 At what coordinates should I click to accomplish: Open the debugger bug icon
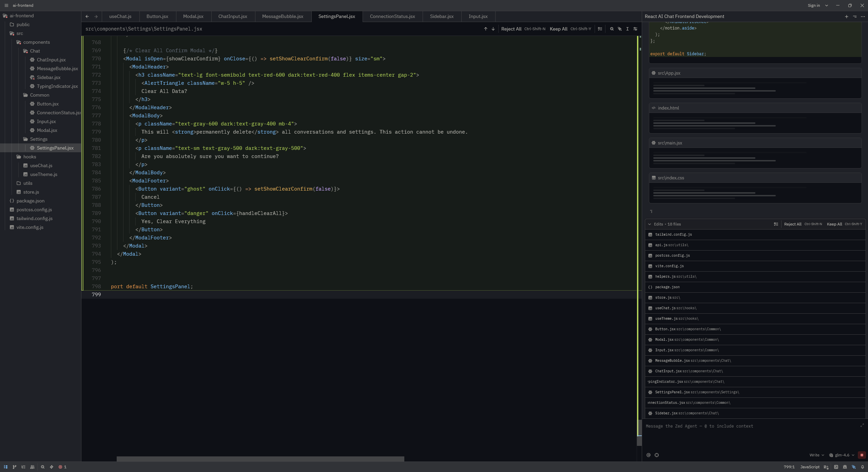(845, 467)
